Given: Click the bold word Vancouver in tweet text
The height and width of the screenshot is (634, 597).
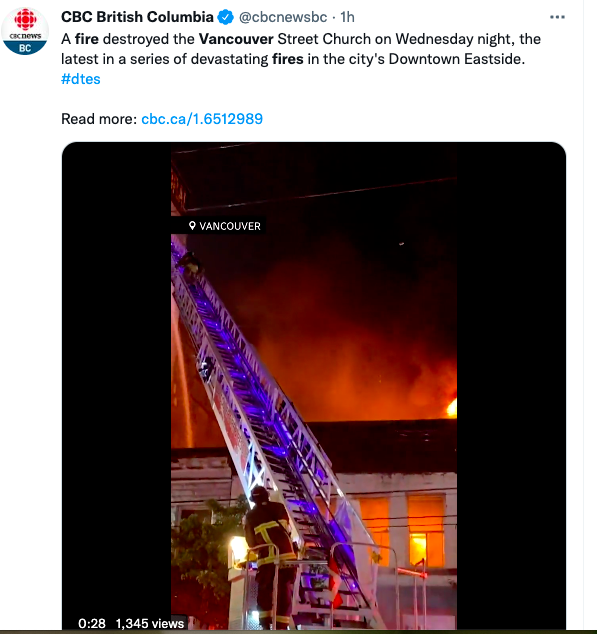Looking at the screenshot, I should (x=236, y=39).
